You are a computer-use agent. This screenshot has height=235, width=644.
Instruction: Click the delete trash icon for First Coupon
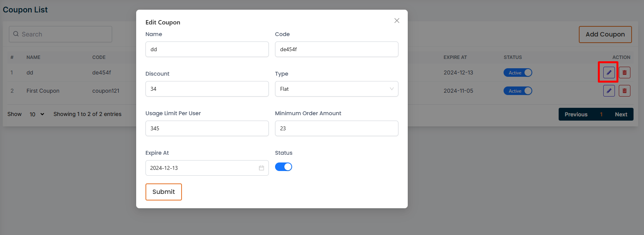pos(624,91)
